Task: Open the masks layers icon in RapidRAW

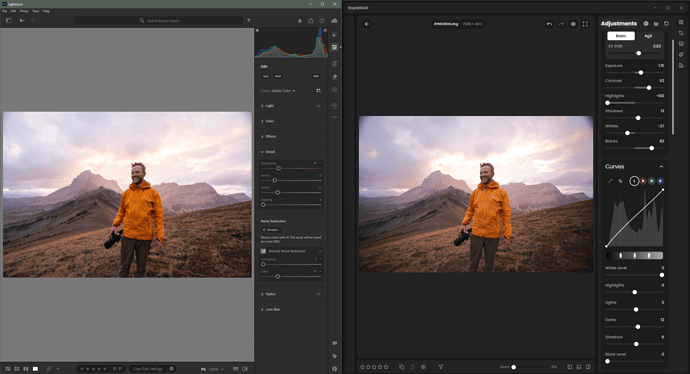Action: pyautogui.click(x=681, y=44)
